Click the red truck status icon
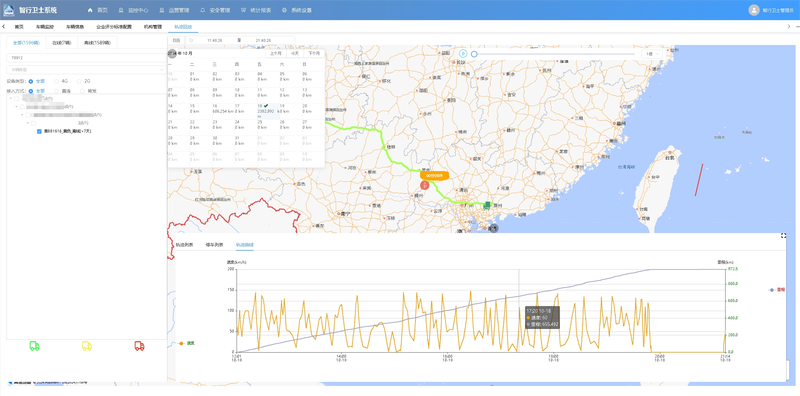 (x=139, y=346)
